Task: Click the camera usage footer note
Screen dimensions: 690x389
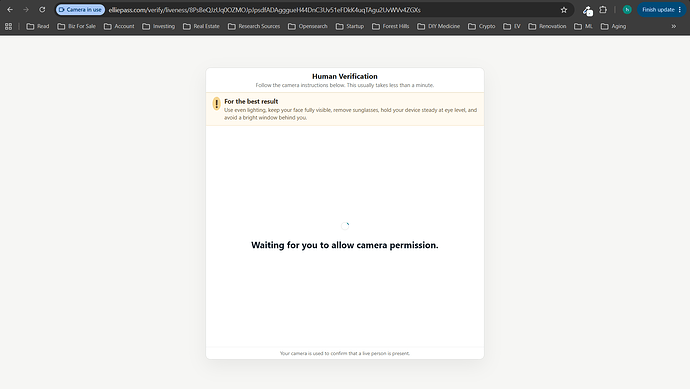Action: tap(345, 353)
